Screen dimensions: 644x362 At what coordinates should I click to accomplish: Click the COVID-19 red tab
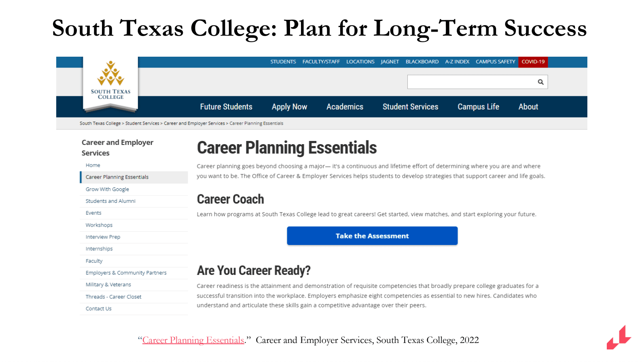(533, 62)
